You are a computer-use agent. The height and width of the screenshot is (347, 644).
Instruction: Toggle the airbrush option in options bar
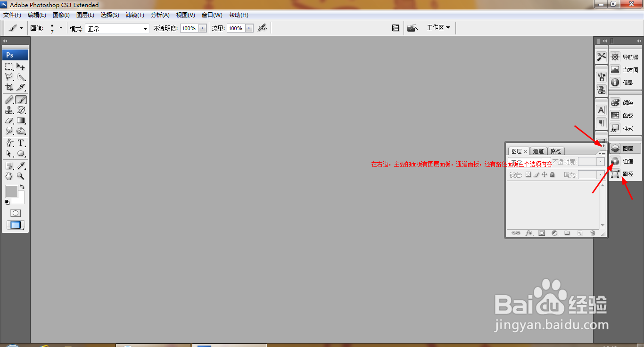click(x=263, y=28)
